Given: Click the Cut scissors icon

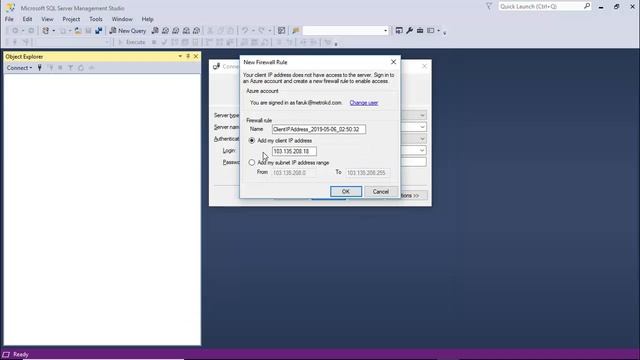Looking at the screenshot, I should [210, 31].
